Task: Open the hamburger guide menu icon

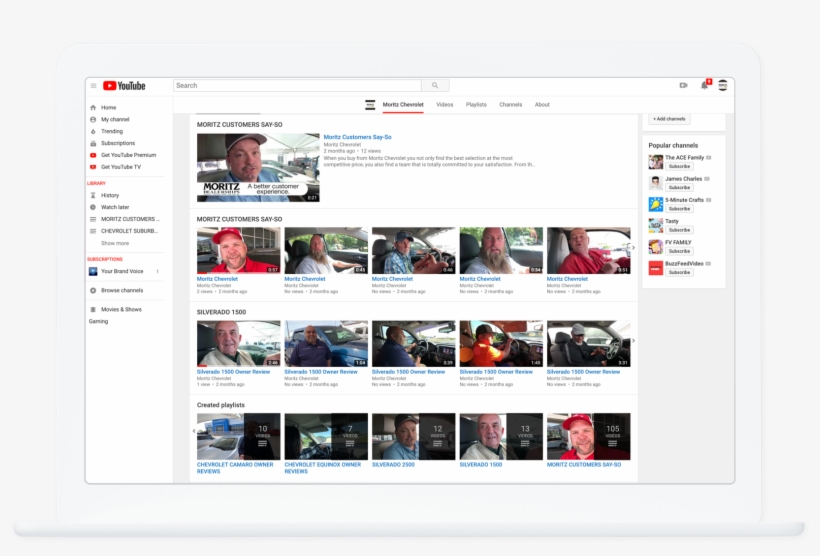Action: (x=93, y=86)
